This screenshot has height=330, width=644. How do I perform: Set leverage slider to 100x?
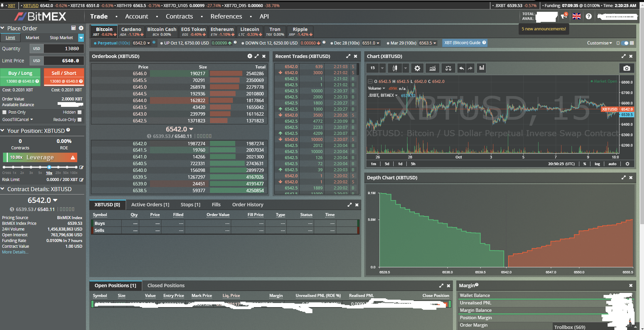76,167
